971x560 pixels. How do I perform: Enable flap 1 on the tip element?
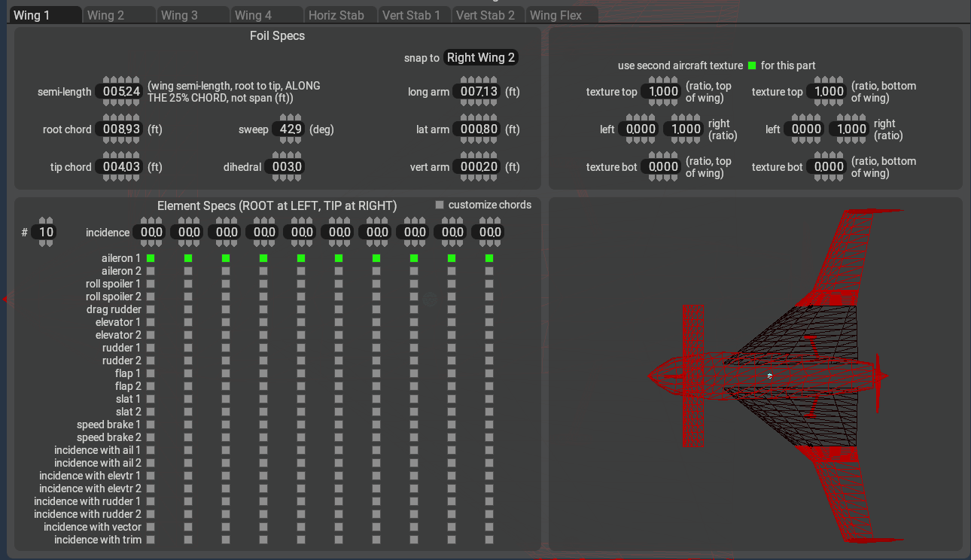[x=488, y=373]
